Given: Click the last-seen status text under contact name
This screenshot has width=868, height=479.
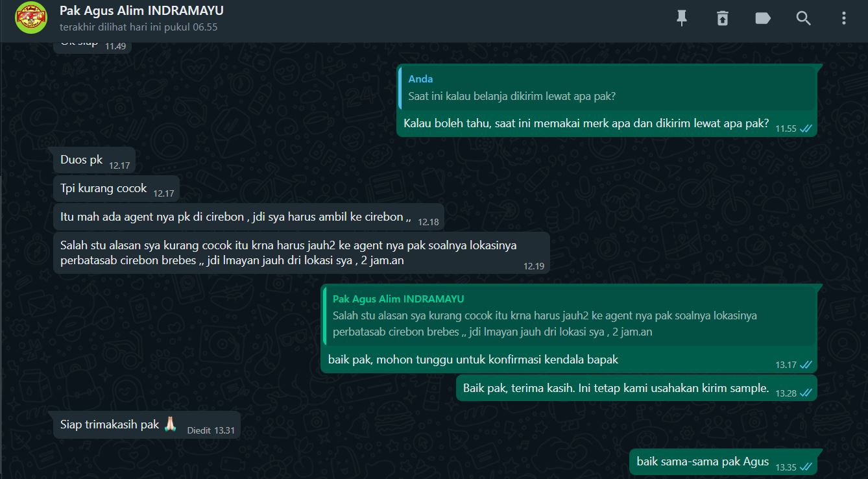Looking at the screenshot, I should (138, 27).
